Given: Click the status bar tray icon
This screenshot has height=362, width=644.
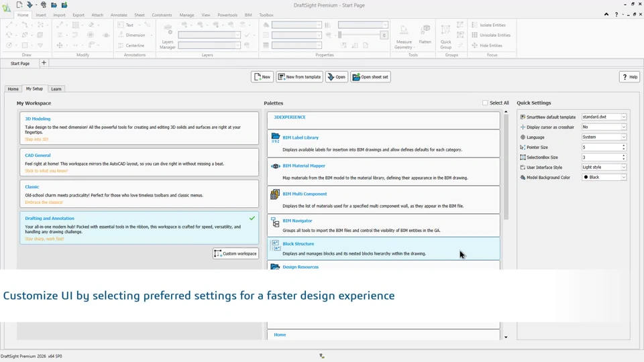Looking at the screenshot, I should point(321,356).
